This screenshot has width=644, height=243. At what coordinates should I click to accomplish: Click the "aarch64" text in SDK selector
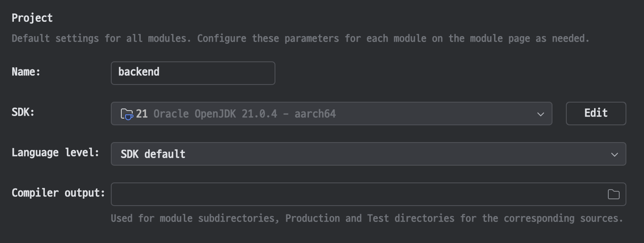[x=315, y=114]
